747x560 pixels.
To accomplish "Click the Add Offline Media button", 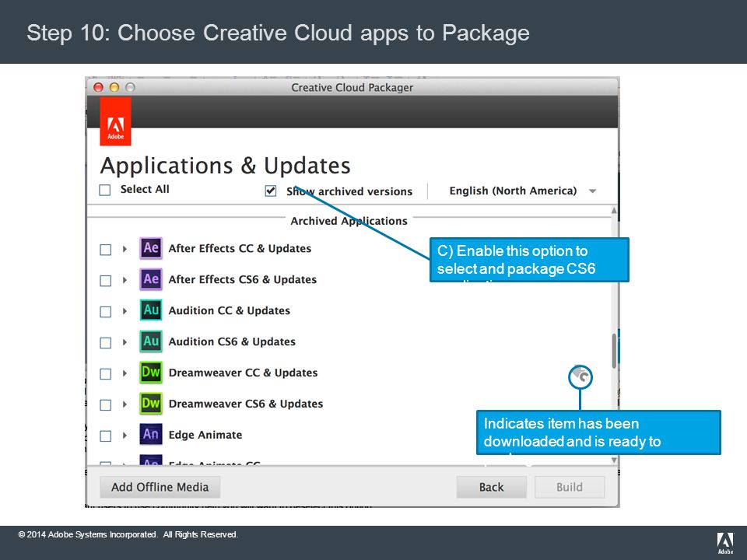I will click(160, 487).
